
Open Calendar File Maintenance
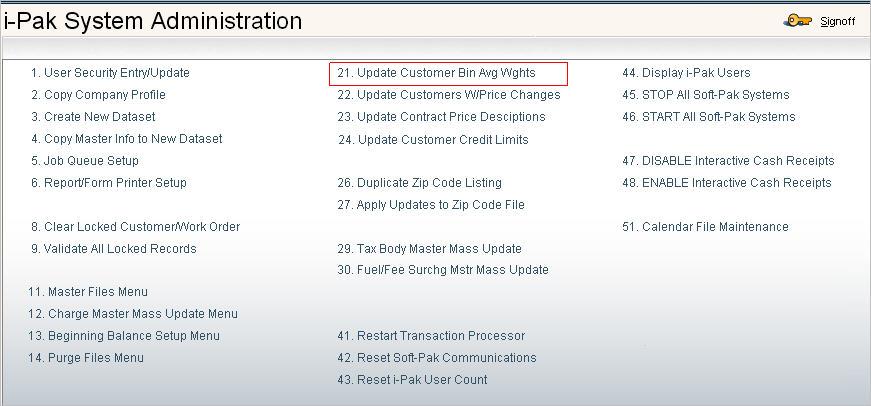point(705,227)
